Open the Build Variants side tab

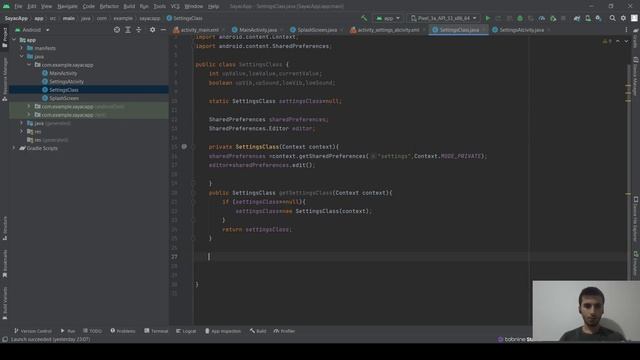pos(4,303)
